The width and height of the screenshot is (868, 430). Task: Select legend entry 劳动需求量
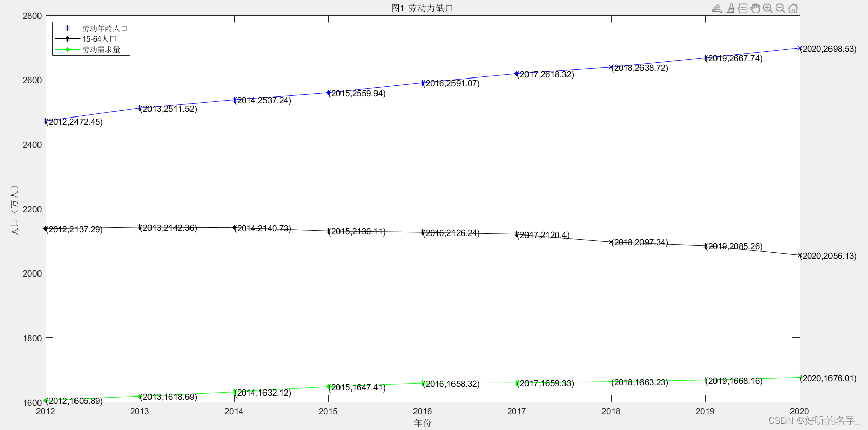point(101,49)
